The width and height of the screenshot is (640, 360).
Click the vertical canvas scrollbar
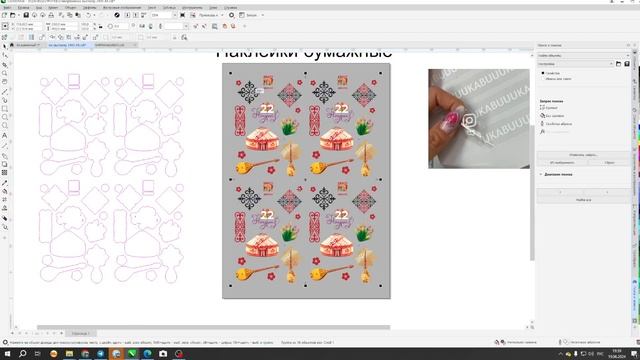[x=532, y=192]
